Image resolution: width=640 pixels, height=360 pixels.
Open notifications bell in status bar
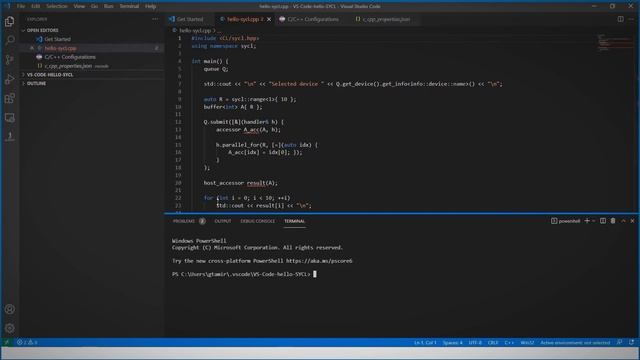(631, 342)
